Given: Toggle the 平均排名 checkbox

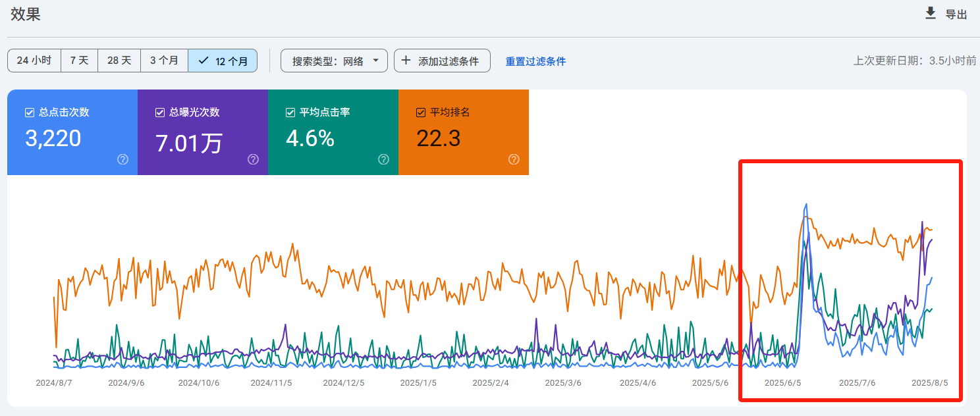Looking at the screenshot, I should click(421, 113).
